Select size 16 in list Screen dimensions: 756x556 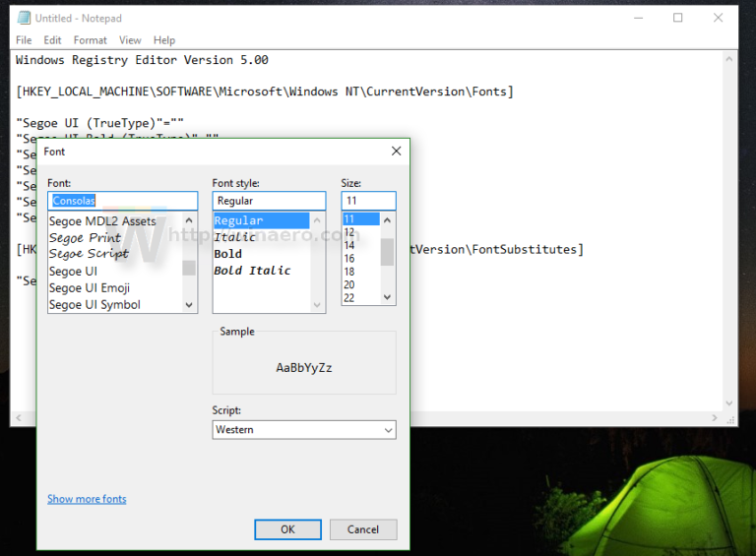(x=349, y=259)
